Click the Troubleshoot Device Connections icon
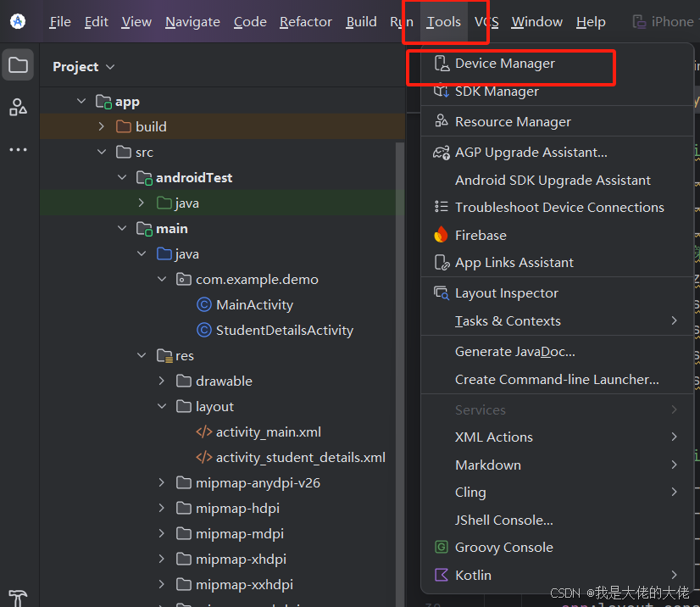 (442, 207)
